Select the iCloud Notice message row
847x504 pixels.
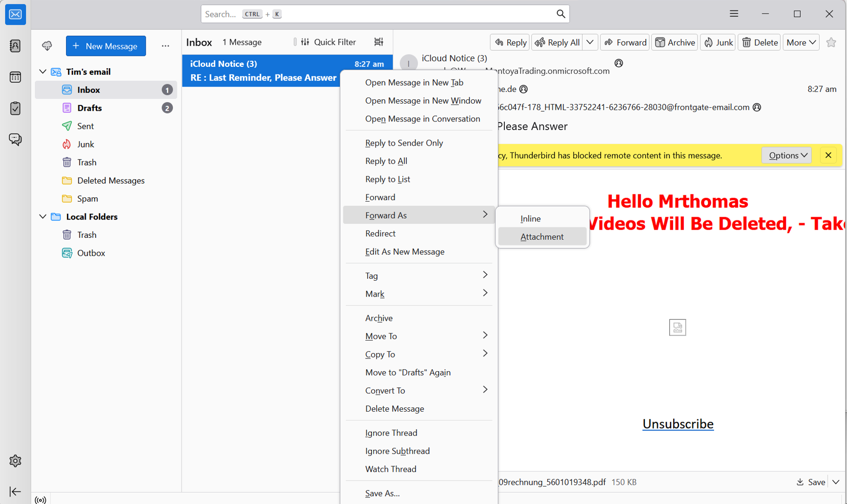[x=288, y=71]
